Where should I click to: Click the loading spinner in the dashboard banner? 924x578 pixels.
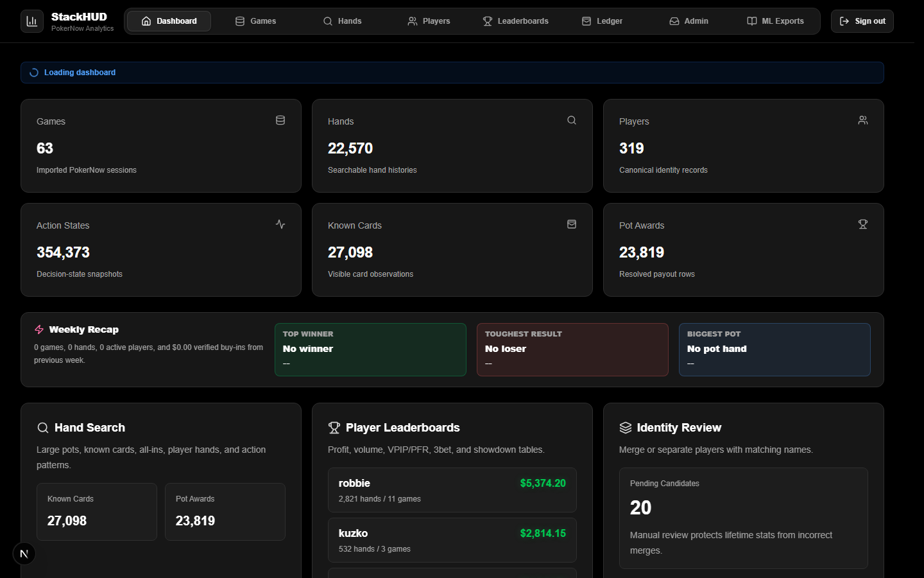click(34, 73)
